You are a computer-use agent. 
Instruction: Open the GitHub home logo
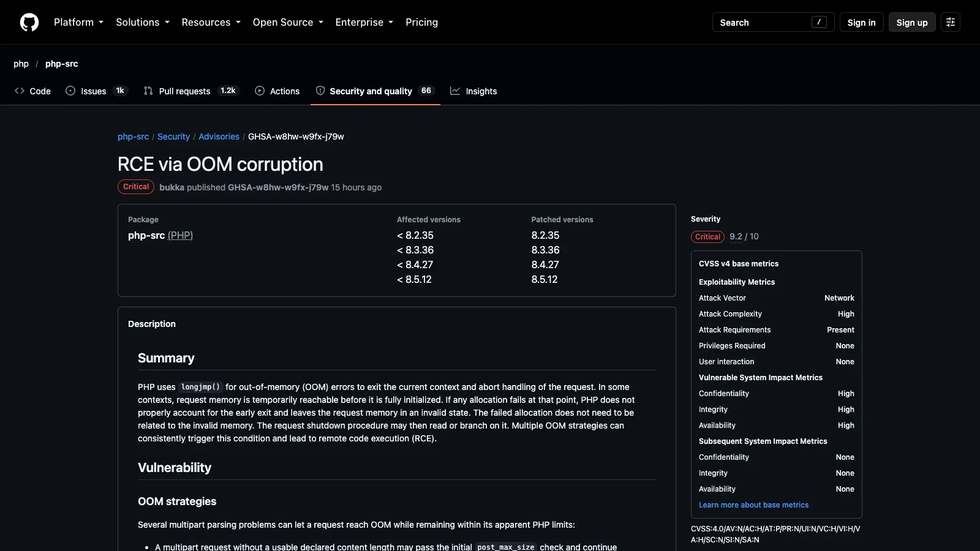point(29,22)
